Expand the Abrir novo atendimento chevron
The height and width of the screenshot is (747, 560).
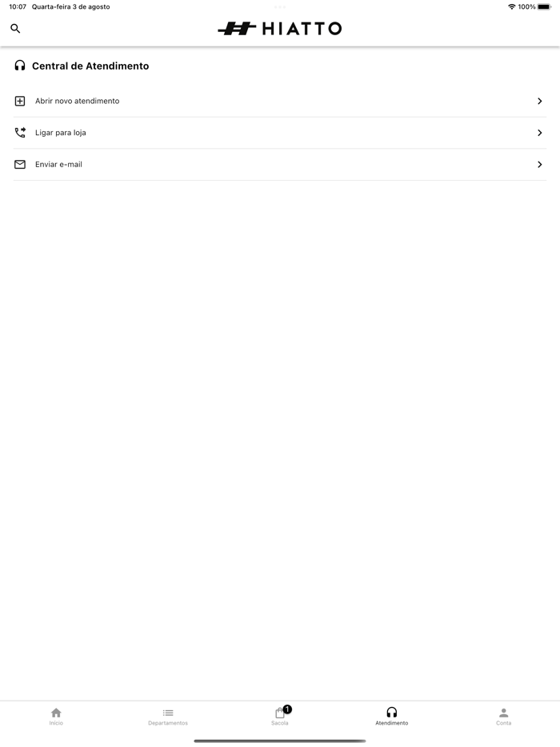(x=540, y=102)
